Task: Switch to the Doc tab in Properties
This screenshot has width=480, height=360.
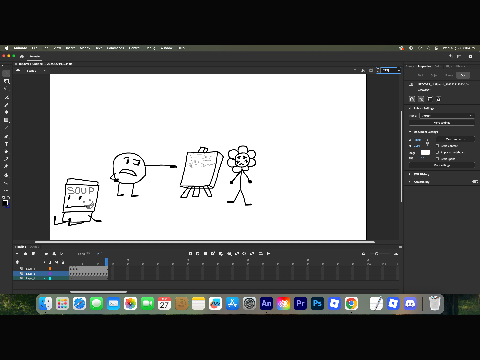Action: tap(463, 75)
